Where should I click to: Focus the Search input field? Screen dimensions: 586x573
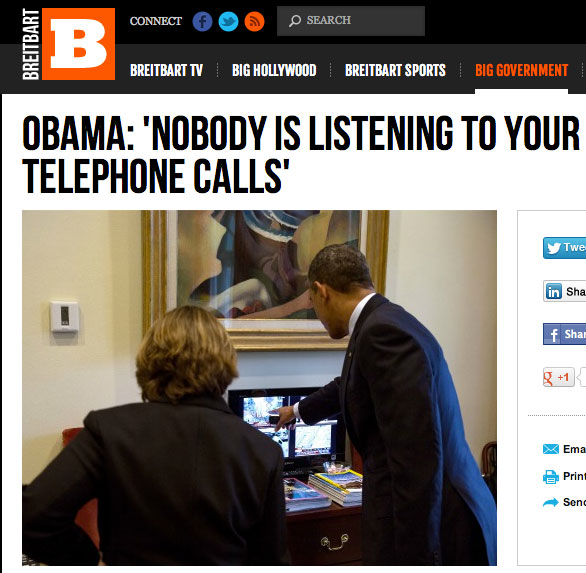351,21
